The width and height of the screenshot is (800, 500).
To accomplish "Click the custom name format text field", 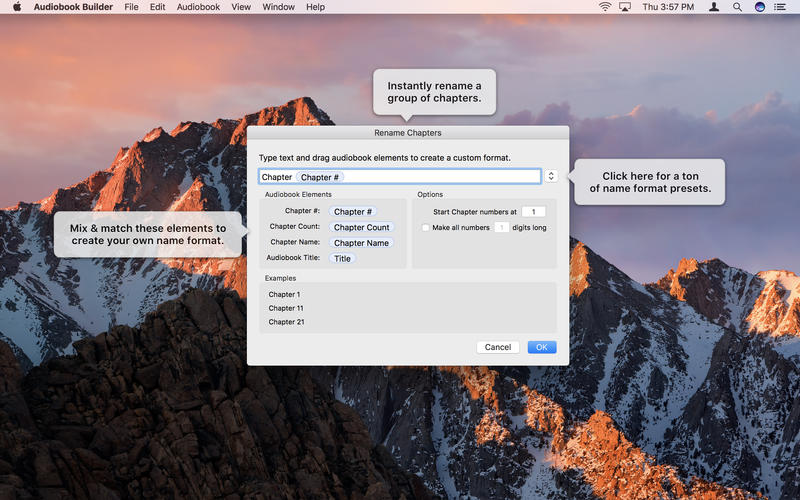I will click(x=440, y=176).
